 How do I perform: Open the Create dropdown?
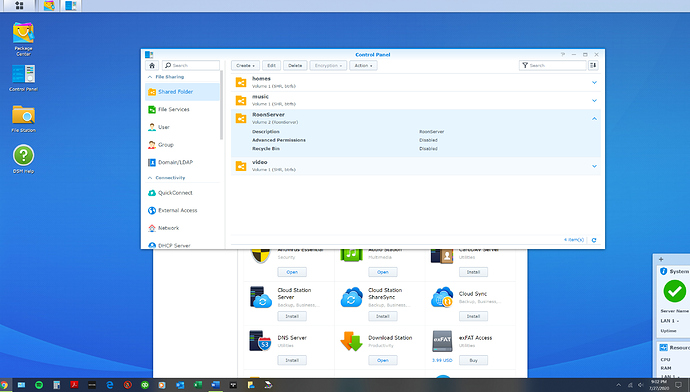pyautogui.click(x=245, y=66)
